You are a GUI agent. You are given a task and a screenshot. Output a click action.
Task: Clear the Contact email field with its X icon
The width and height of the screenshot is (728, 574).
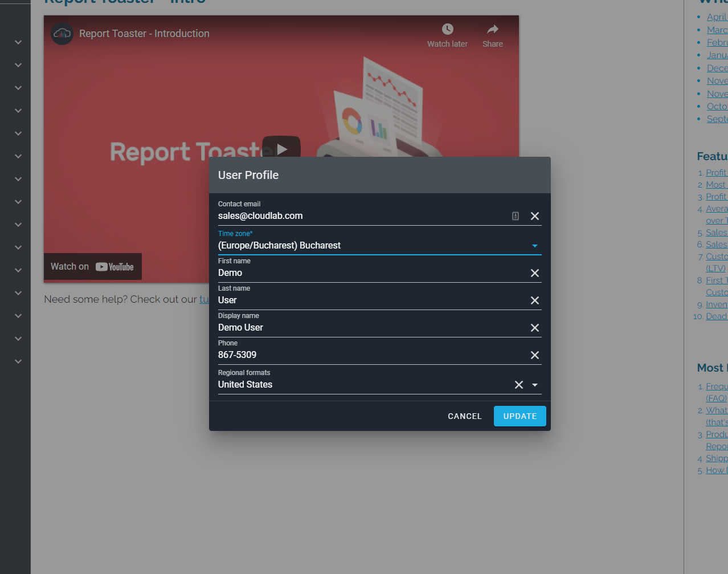click(x=534, y=215)
